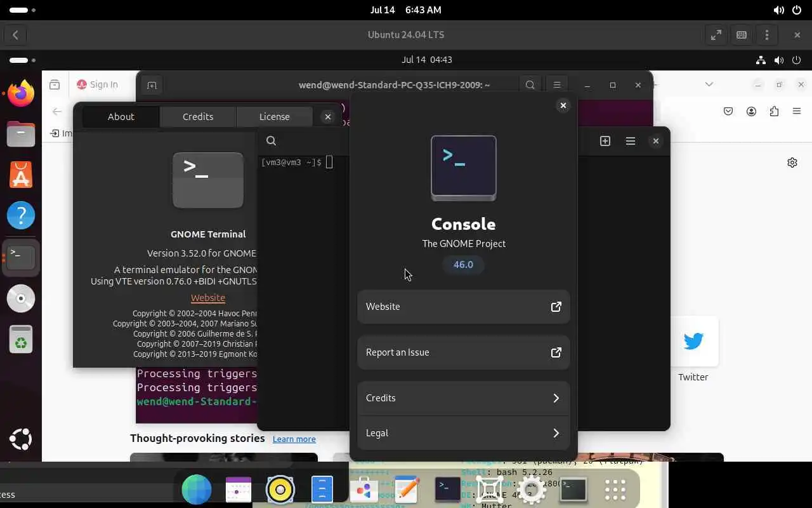Viewport: 812px width, 508px height.
Task: Open the Website link in Console about dialog
Action: [464, 307]
